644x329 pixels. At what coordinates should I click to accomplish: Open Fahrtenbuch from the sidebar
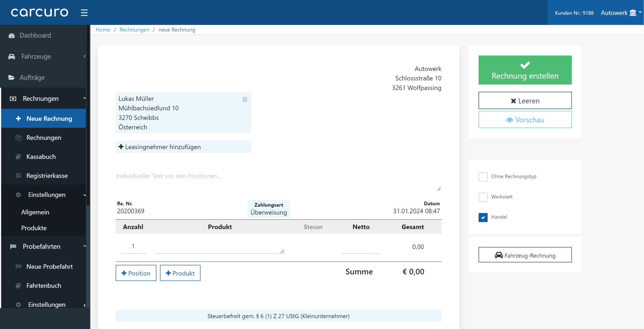tap(44, 286)
